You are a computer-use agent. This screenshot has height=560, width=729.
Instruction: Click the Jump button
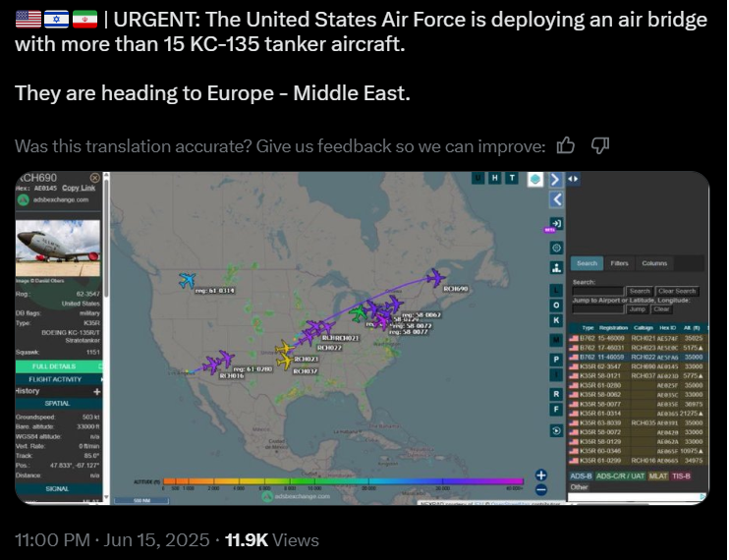click(x=638, y=309)
